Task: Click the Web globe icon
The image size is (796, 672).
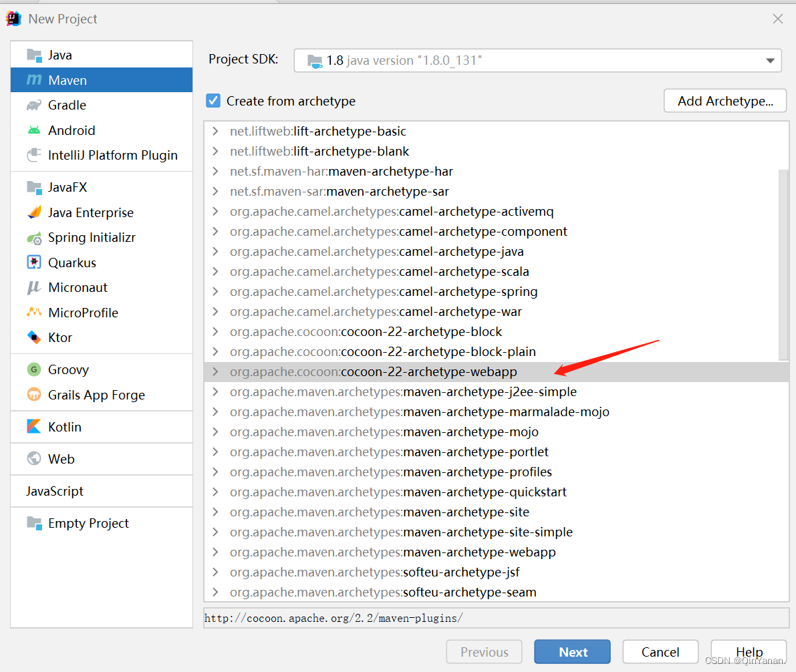Action: point(34,459)
